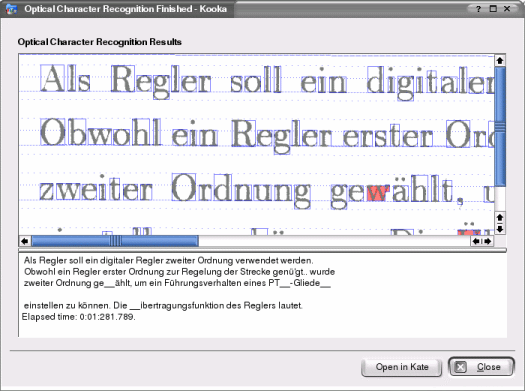Click the down arrow of vertical scrollbar
525x391 pixels.
coord(500,229)
